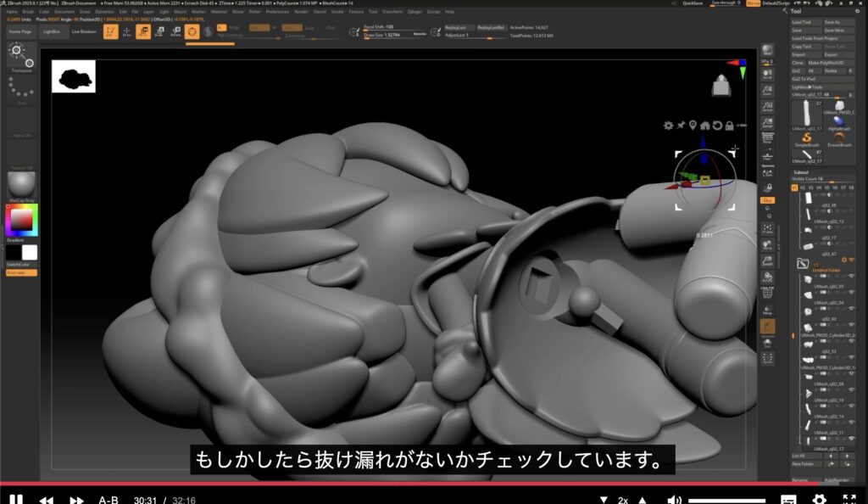The height and width of the screenshot is (504, 868).
Task: Decrease playback speed with down arrow
Action: coord(604,500)
